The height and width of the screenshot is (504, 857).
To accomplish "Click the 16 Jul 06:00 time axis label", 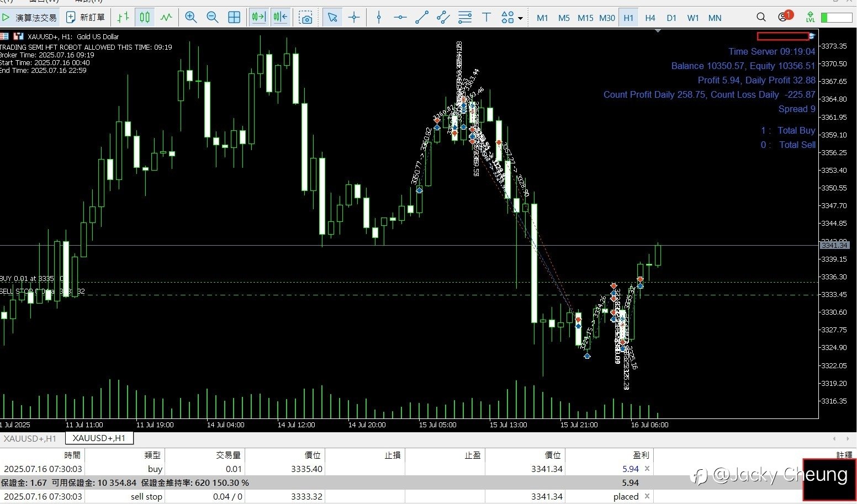I will tap(649, 425).
